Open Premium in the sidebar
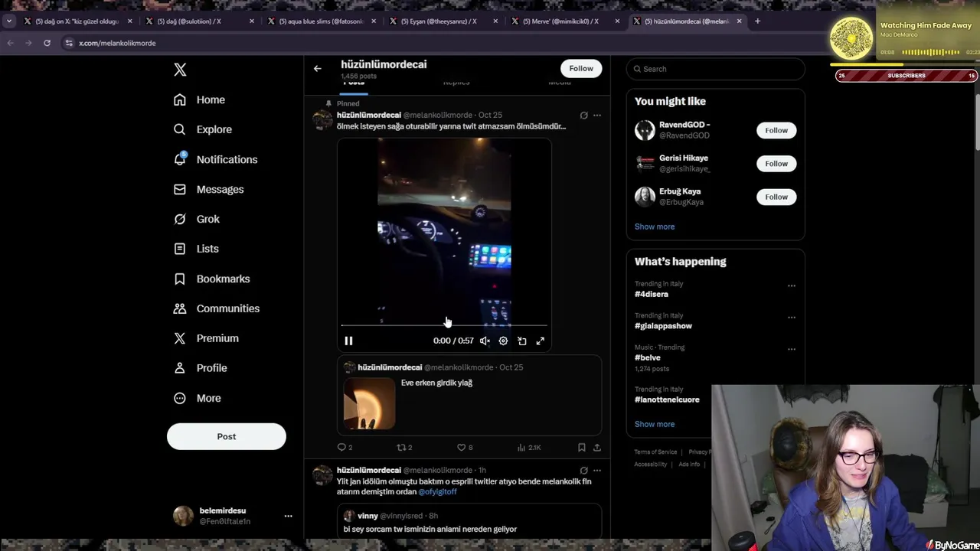 [x=206, y=338]
